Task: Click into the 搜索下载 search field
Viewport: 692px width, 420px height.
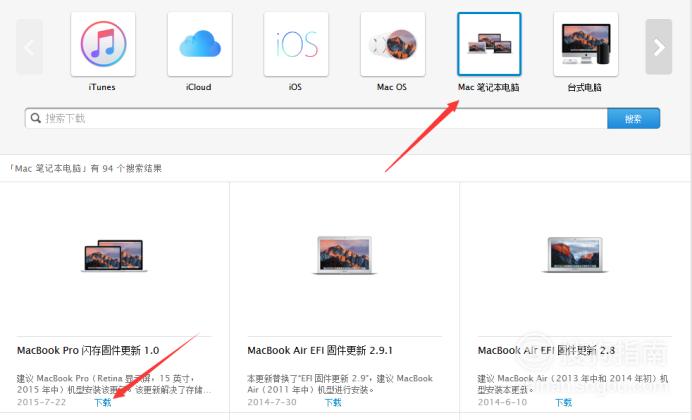Action: 316,118
